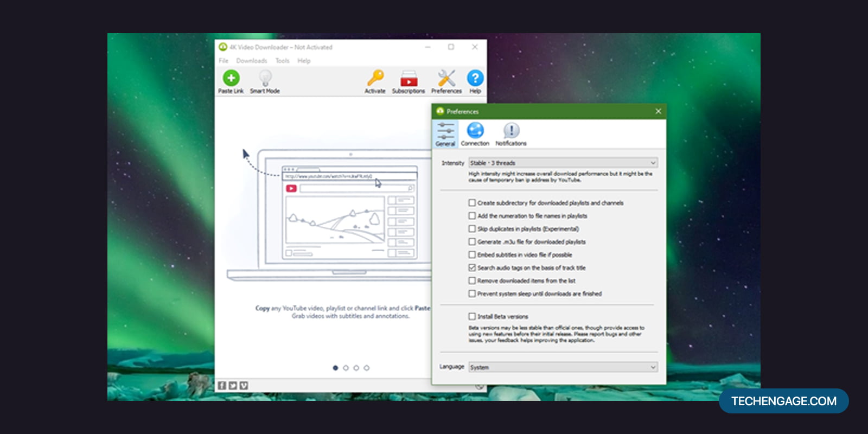Toggle the Smart Mode lightbulb icon
Screen dimensions: 868x434
click(x=265, y=78)
